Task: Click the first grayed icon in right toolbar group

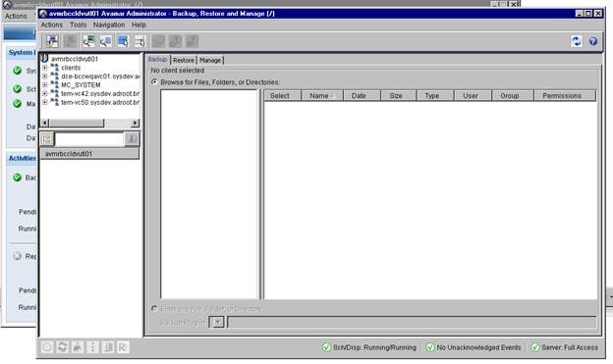Action: [158, 41]
